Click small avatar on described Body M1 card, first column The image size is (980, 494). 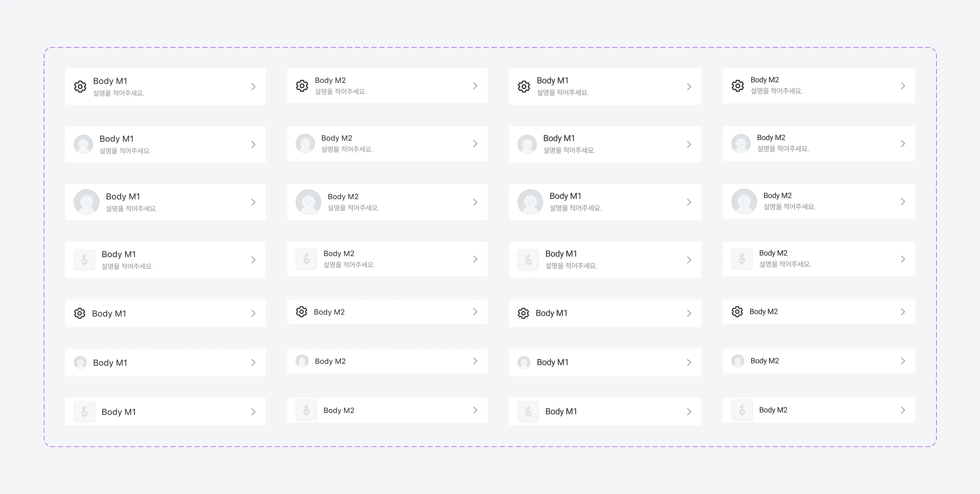[x=83, y=145]
